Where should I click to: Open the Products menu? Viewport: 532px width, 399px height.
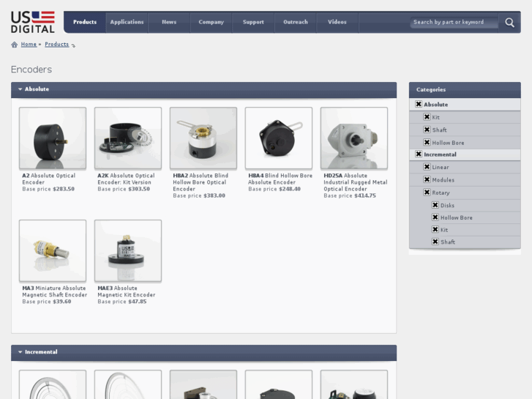85,22
